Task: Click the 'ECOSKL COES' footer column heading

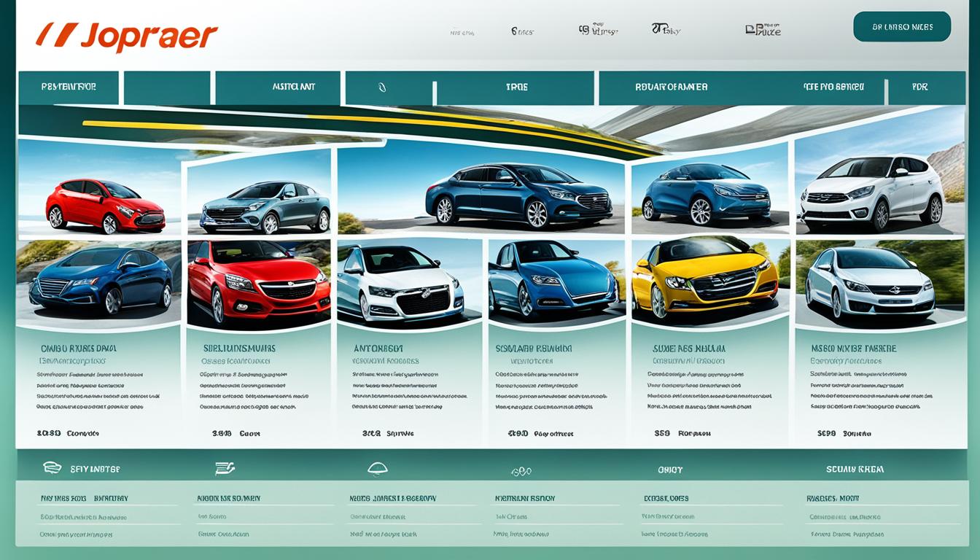Action: pos(666,499)
